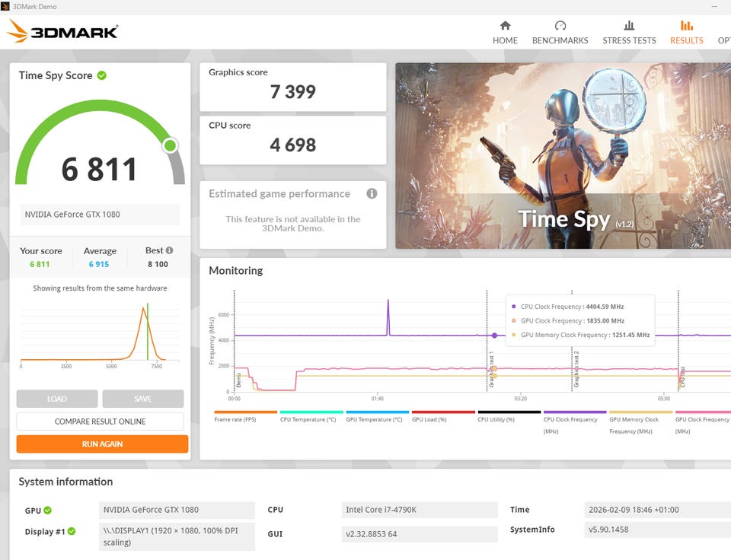Screen dimensions: 731x560
Task: Click the Monitoring heading
Action: click(x=235, y=271)
